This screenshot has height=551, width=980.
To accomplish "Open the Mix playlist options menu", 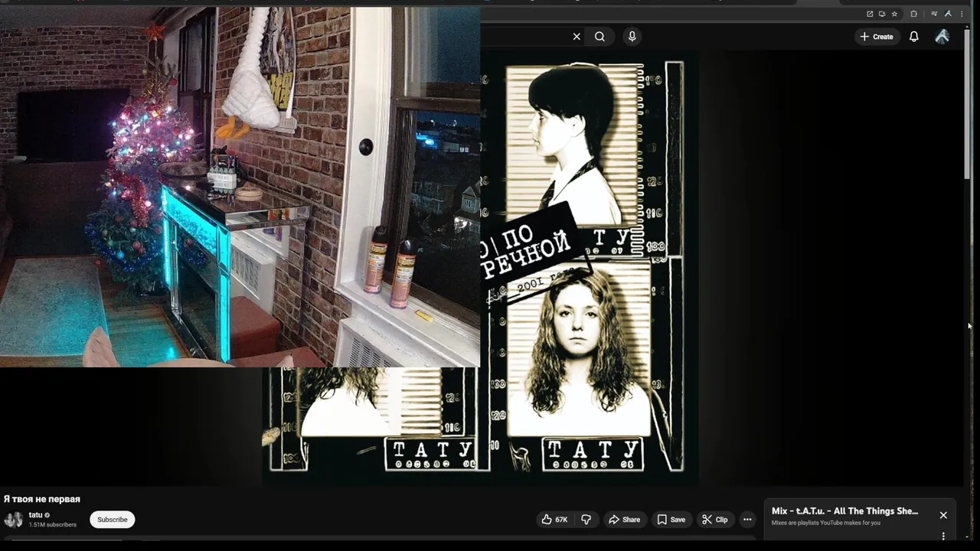I will (943, 536).
